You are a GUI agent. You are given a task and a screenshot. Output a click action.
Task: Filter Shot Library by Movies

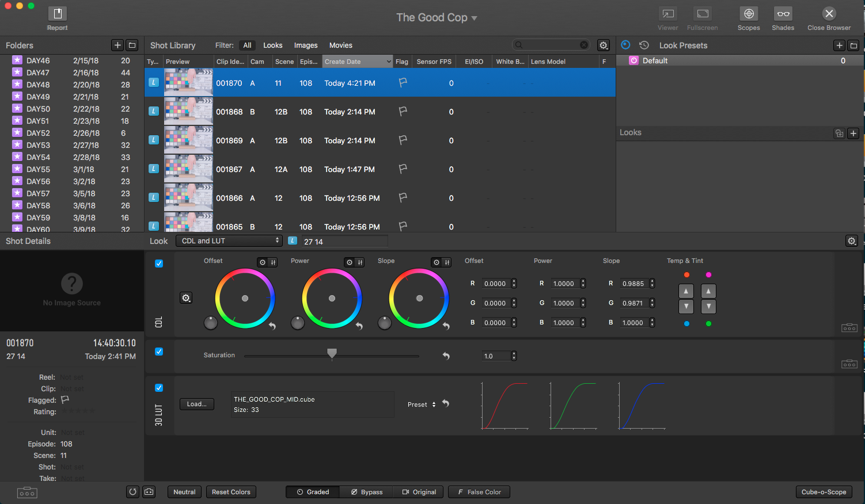[340, 45]
